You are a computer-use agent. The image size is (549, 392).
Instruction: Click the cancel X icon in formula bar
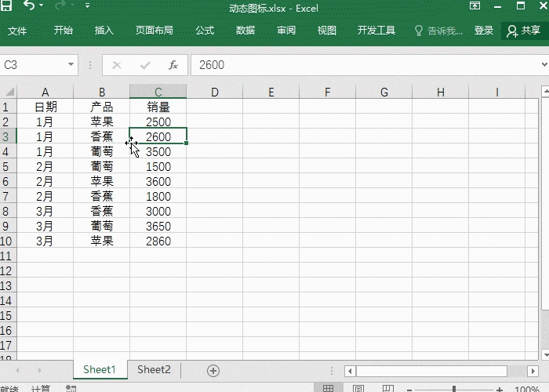tap(117, 65)
